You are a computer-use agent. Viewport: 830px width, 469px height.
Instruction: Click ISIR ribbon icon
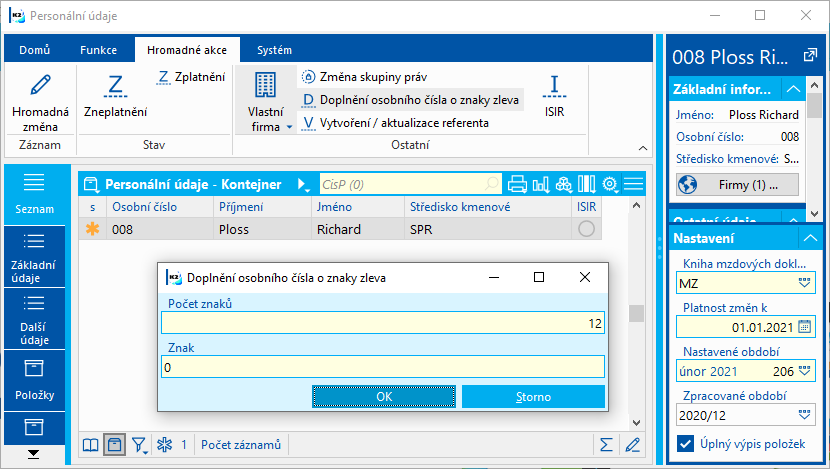554,87
